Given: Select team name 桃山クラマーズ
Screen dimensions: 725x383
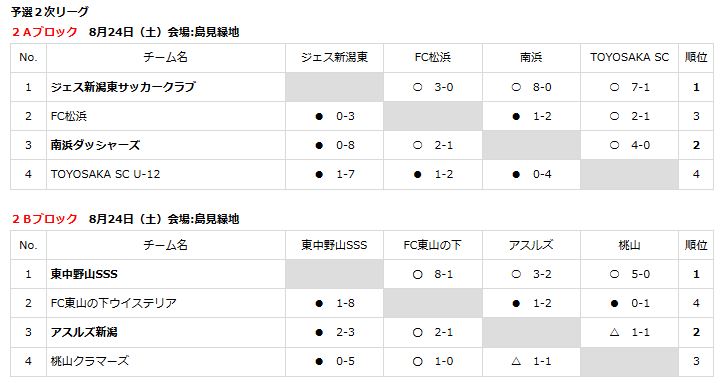Looking at the screenshot, I should coord(90,361).
